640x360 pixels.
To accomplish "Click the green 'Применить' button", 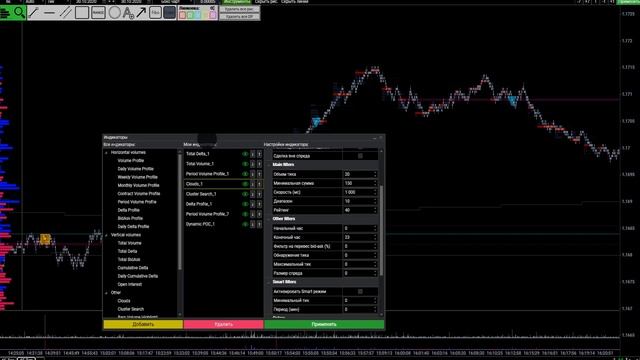I will [x=324, y=324].
